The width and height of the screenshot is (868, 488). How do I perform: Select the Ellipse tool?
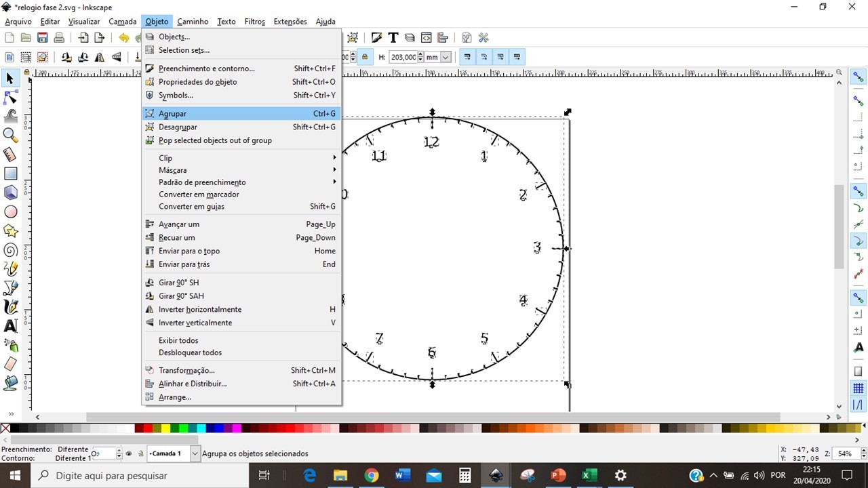[x=10, y=212]
